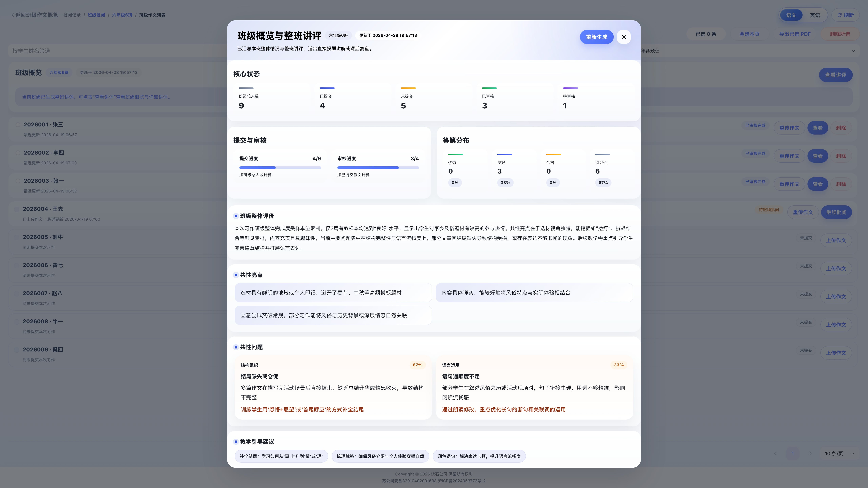Click 梳理脉络 teaching suggestion chip
The width and height of the screenshot is (868, 488).
(380, 456)
